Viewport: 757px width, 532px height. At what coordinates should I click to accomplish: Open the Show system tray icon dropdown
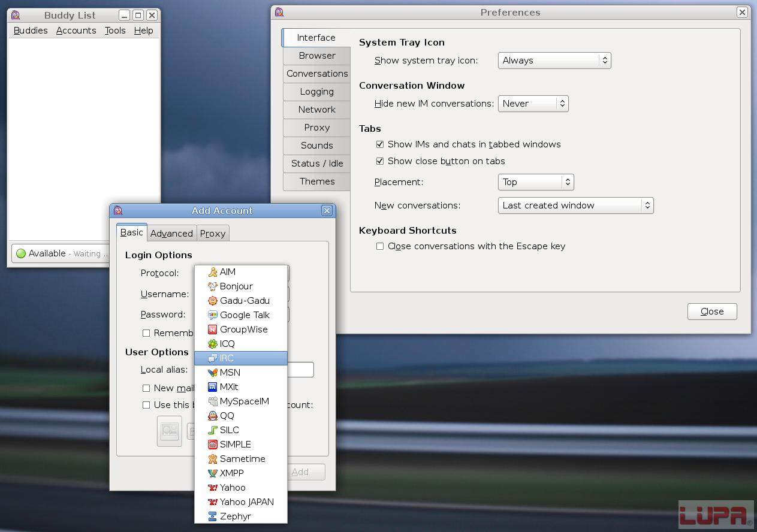(554, 61)
